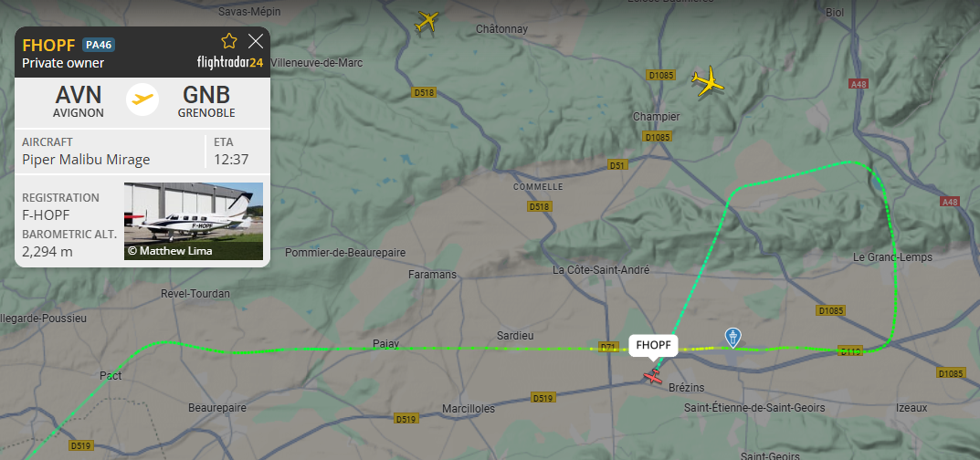The height and width of the screenshot is (460, 980).
Task: Open the F-HOPF aircraft photo thumbnail
Action: click(x=194, y=221)
